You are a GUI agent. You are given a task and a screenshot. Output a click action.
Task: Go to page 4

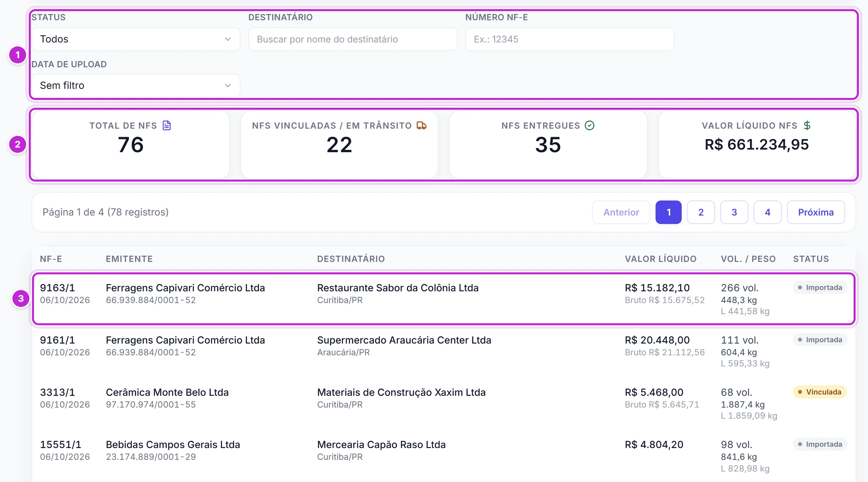tap(767, 212)
